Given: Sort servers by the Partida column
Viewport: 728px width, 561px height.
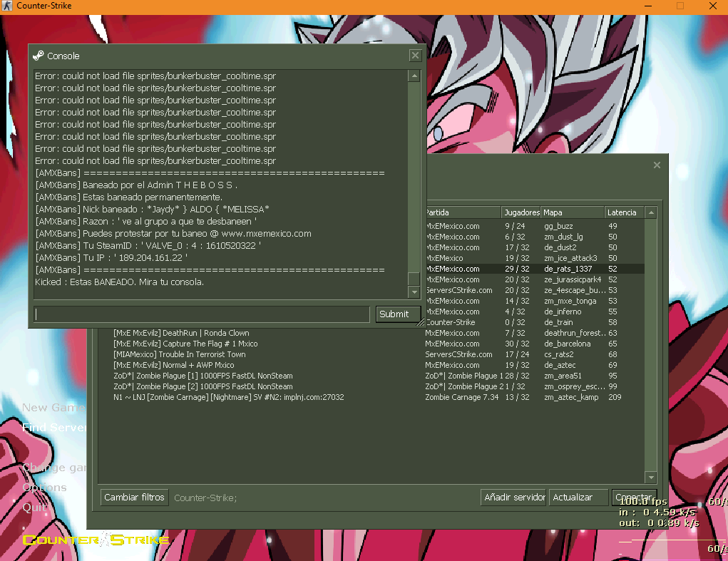Looking at the screenshot, I should [x=463, y=212].
